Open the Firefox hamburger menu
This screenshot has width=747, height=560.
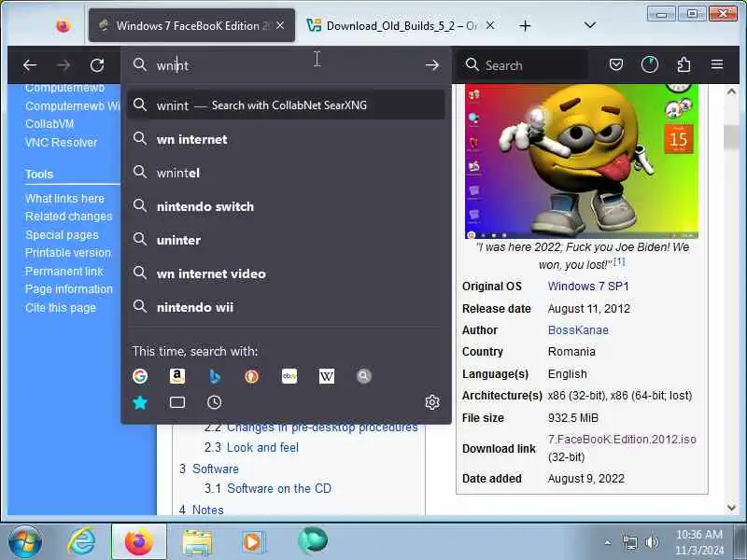tap(717, 64)
